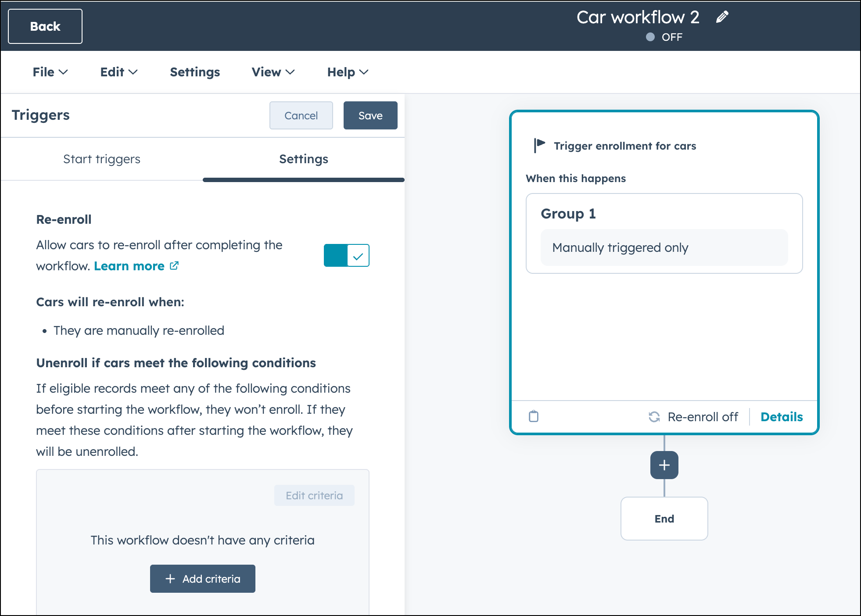Click the OFF status dot

(x=650, y=37)
